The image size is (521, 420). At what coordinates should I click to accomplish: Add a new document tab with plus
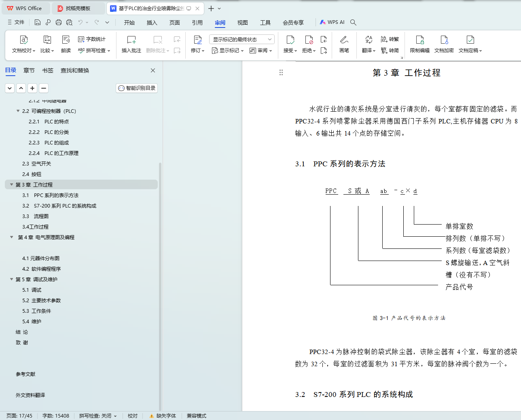point(211,8)
